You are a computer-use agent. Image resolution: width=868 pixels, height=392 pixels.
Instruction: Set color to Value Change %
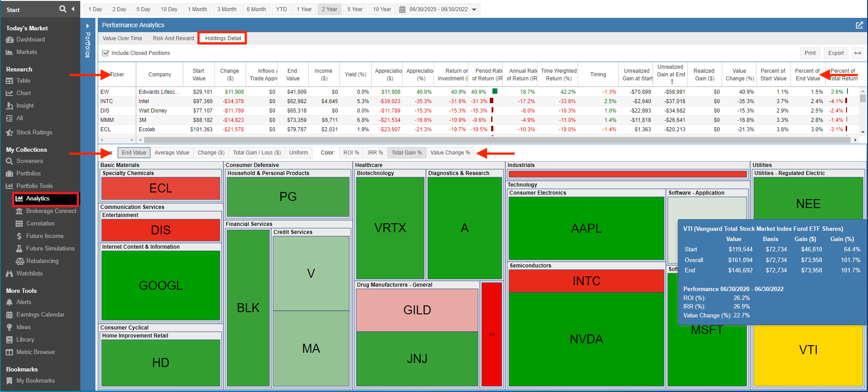(x=450, y=153)
